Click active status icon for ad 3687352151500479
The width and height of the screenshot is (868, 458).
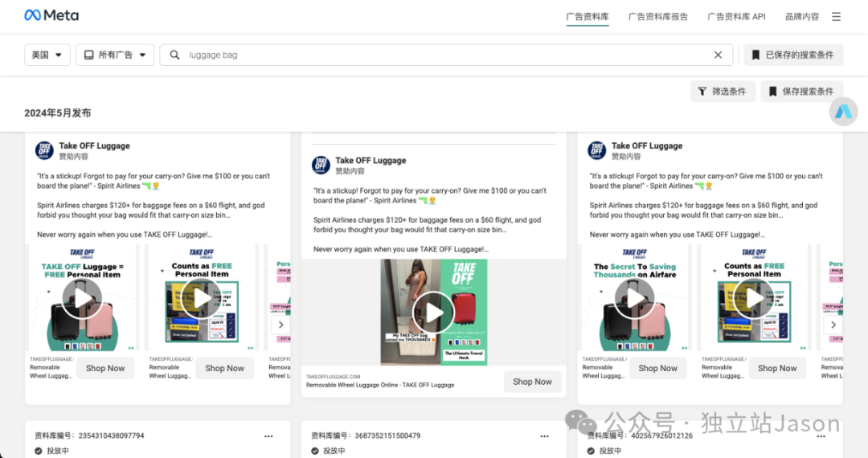(314, 451)
